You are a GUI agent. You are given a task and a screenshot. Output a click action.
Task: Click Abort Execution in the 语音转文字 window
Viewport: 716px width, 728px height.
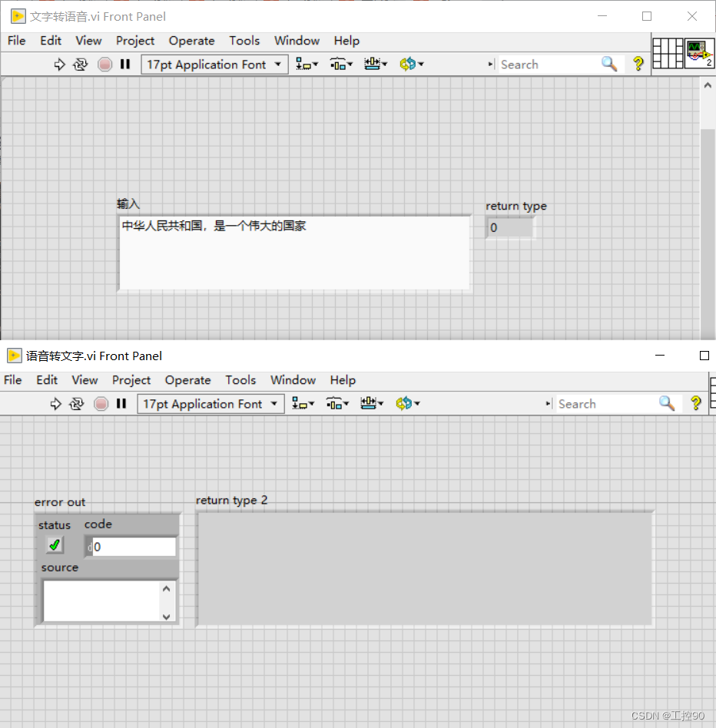pyautogui.click(x=101, y=403)
